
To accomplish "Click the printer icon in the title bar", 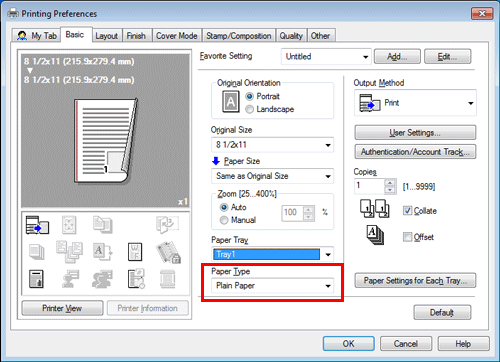I will tap(13, 13).
